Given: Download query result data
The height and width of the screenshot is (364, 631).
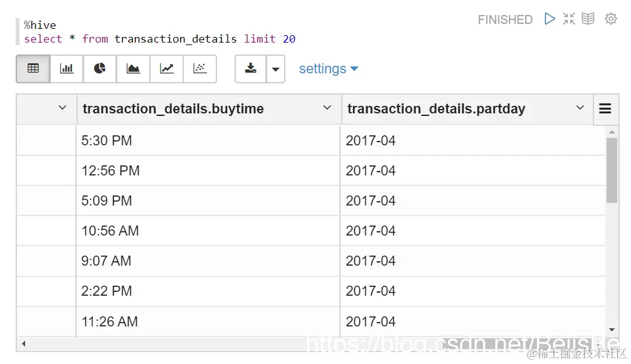Looking at the screenshot, I should click(x=251, y=69).
